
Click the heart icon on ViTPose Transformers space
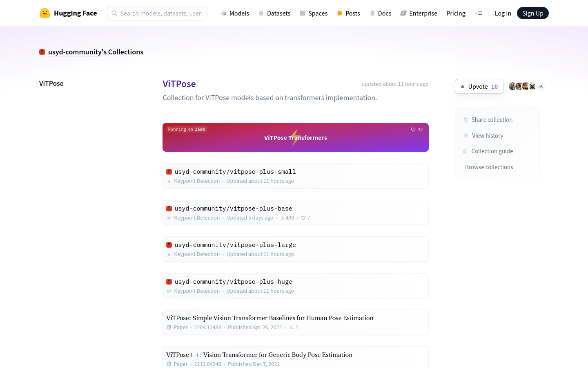click(x=413, y=130)
